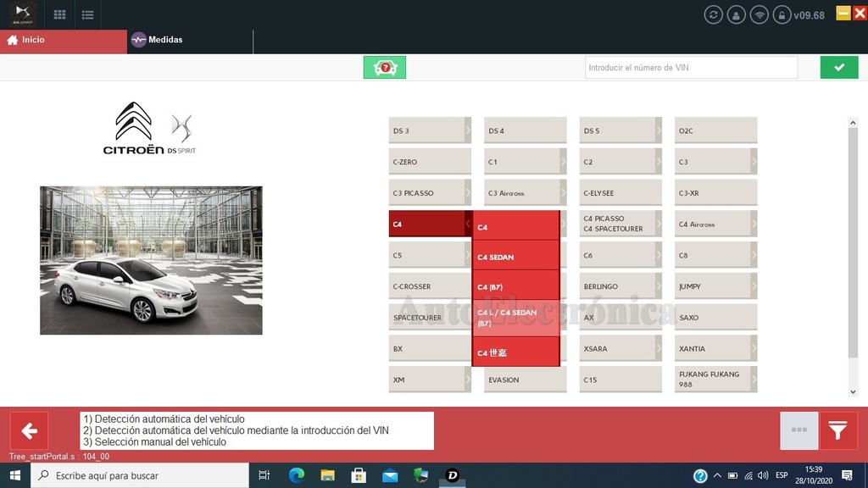The width and height of the screenshot is (868, 488).
Task: Switch to the Inicio tab
Action: pyautogui.click(x=64, y=40)
